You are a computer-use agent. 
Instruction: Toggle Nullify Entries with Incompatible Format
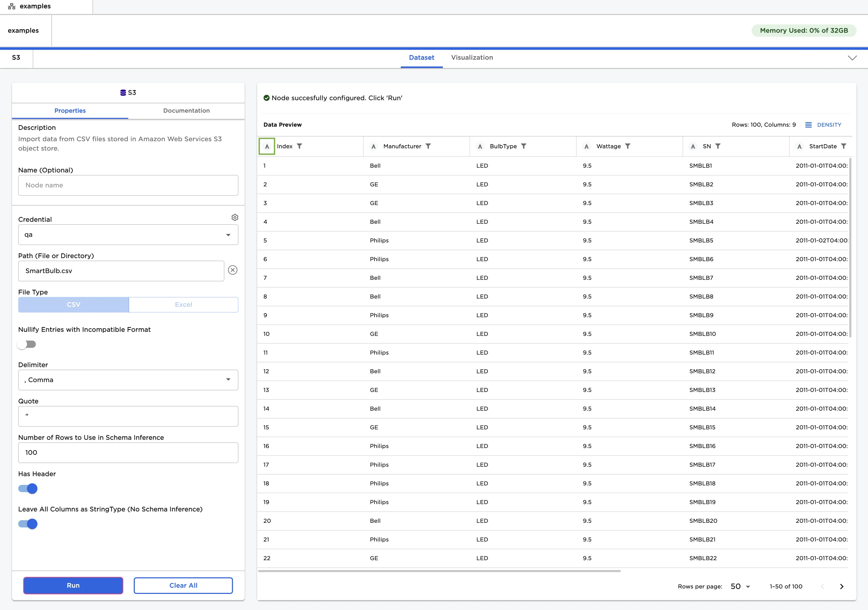point(27,344)
